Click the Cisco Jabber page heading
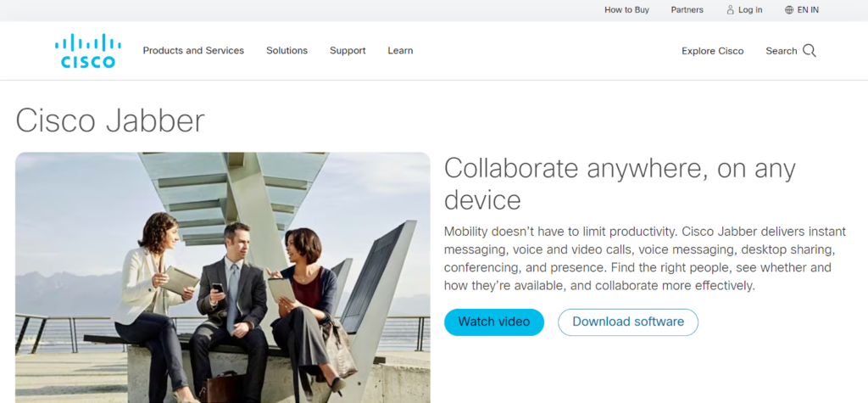This screenshot has width=868, height=403. pyautogui.click(x=110, y=120)
